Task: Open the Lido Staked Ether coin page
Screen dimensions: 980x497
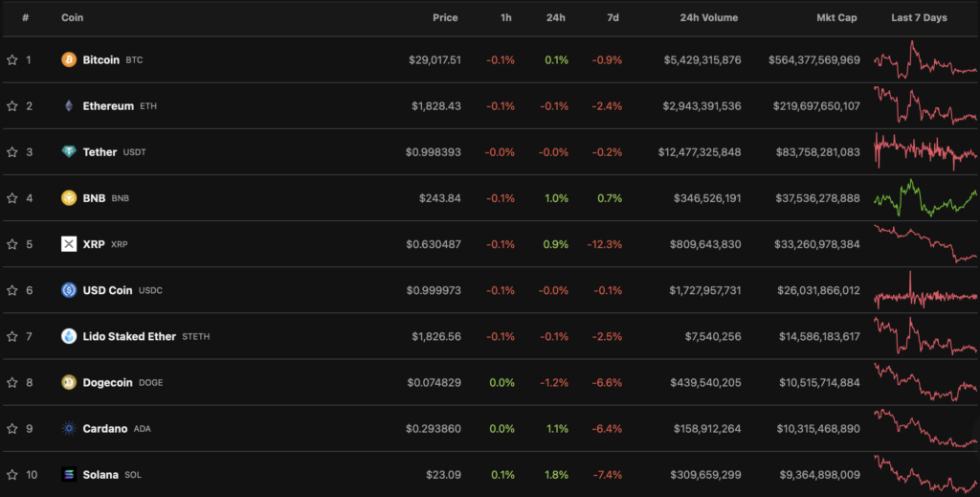Action: tap(129, 336)
